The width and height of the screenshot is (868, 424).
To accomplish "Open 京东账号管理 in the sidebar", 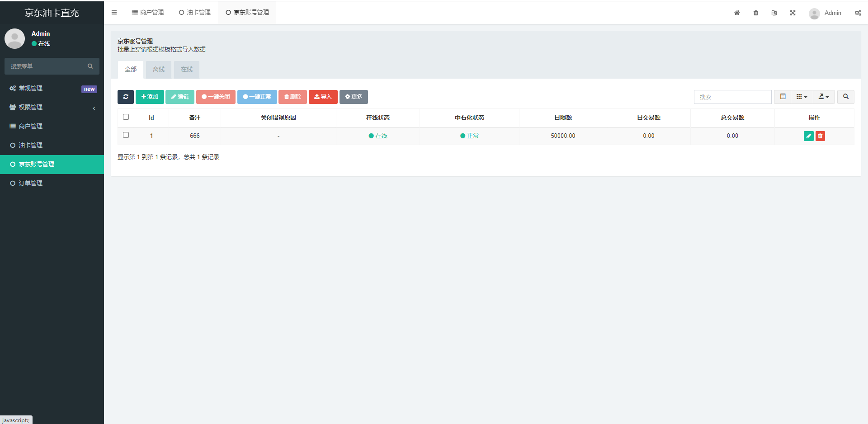I will click(x=52, y=164).
